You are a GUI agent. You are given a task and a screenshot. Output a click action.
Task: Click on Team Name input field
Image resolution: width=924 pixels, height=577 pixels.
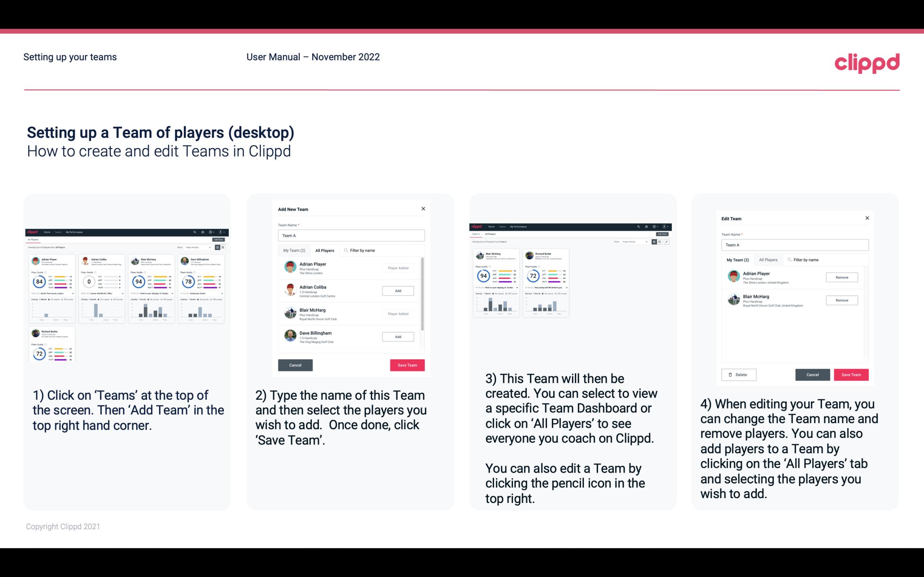coord(351,235)
